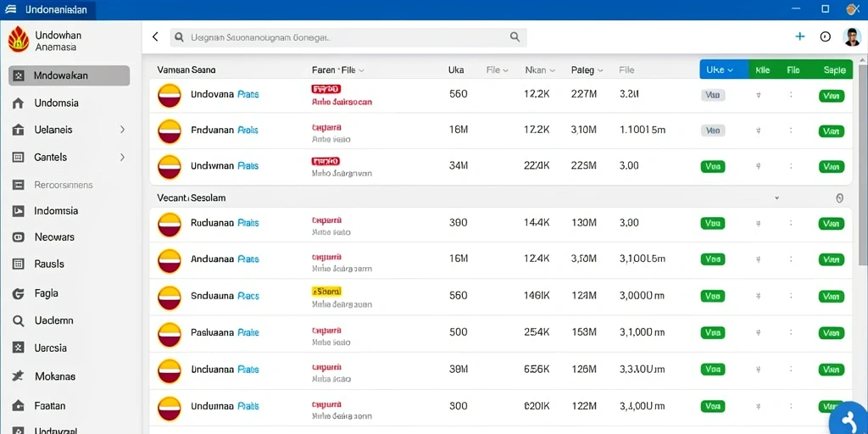Viewport: 868px width, 434px height.
Task: Open the clock history icon
Action: tap(826, 37)
